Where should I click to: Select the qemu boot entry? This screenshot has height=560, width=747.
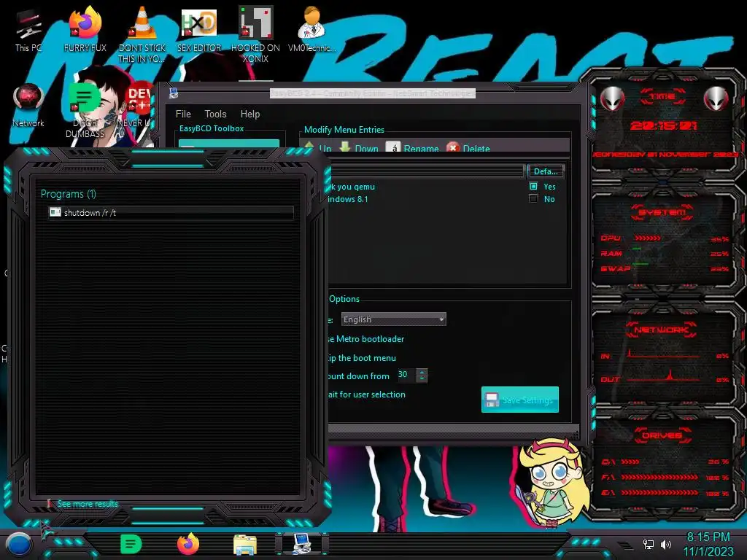(x=352, y=187)
